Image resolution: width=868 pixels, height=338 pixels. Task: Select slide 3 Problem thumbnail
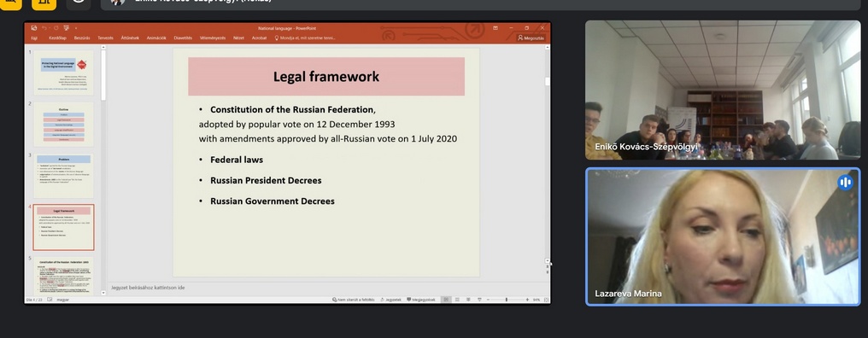tap(64, 176)
